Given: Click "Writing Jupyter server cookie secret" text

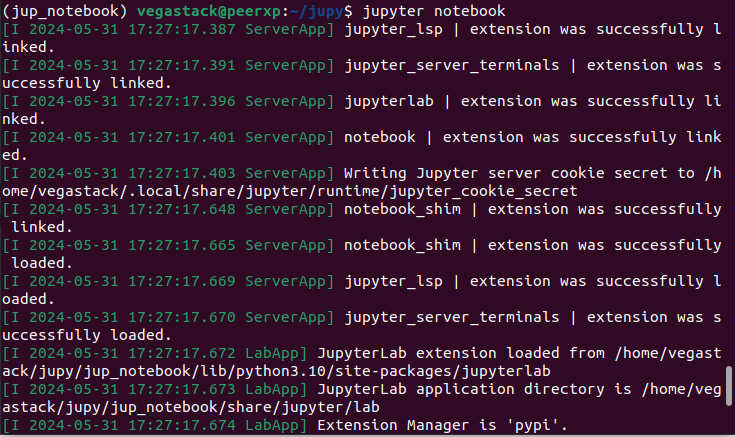Looking at the screenshot, I should click(x=510, y=173).
